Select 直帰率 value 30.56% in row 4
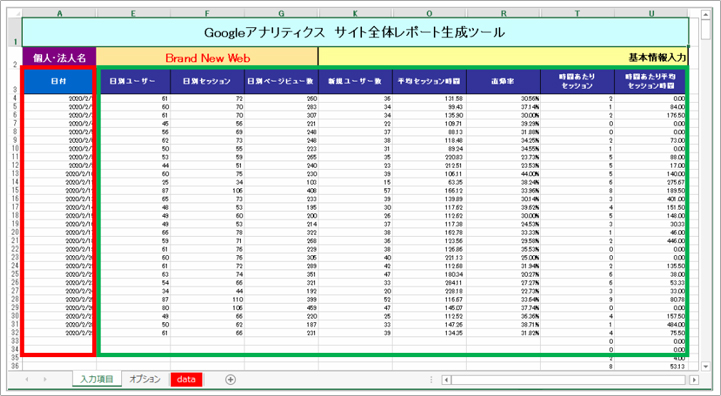The height and width of the screenshot is (396, 721). pyautogui.click(x=504, y=98)
